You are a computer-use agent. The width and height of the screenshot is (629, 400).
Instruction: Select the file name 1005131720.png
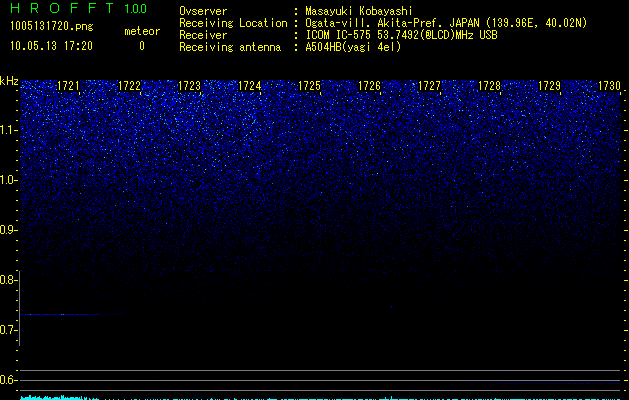tap(52, 26)
